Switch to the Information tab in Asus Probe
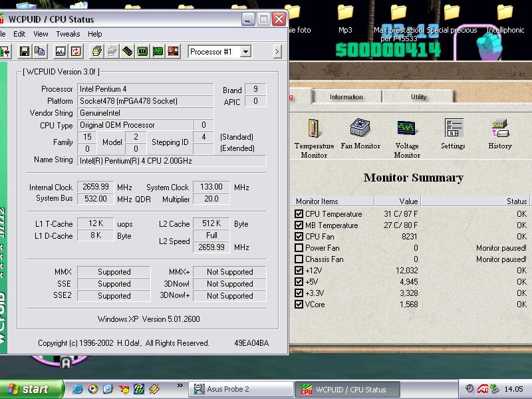Screen dimensions: 532x399 346,96
